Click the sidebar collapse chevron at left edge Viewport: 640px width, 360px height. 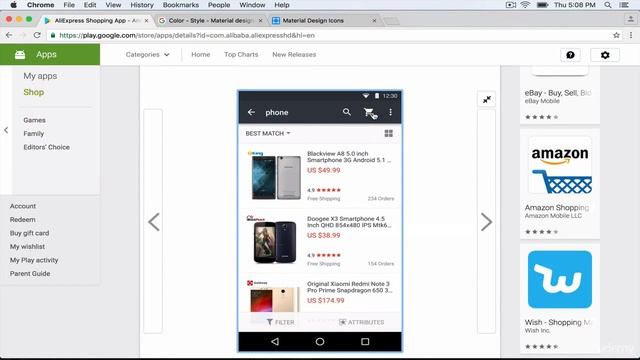tap(6, 130)
